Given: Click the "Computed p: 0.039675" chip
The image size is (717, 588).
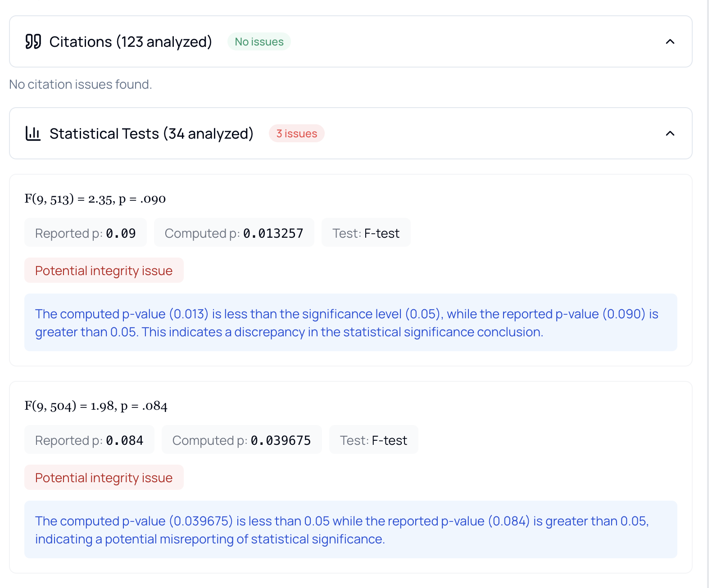Looking at the screenshot, I should tap(241, 440).
